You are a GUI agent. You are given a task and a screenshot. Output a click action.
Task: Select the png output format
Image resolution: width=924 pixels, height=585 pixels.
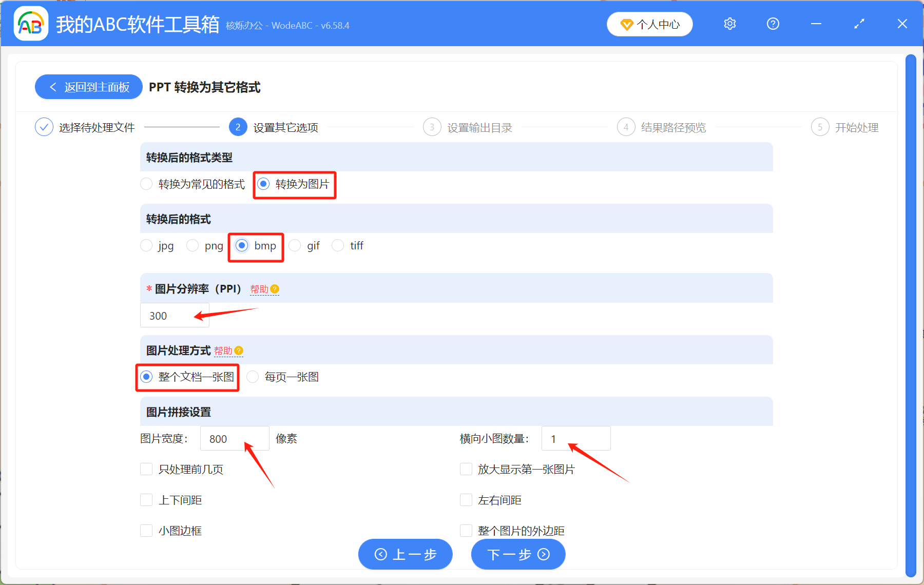pyautogui.click(x=192, y=245)
